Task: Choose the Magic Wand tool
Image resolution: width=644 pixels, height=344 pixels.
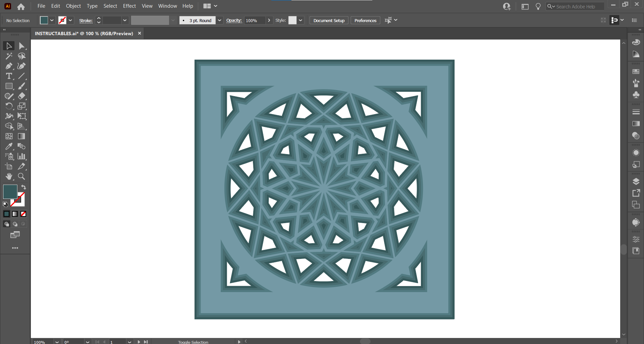Action: pyautogui.click(x=9, y=56)
